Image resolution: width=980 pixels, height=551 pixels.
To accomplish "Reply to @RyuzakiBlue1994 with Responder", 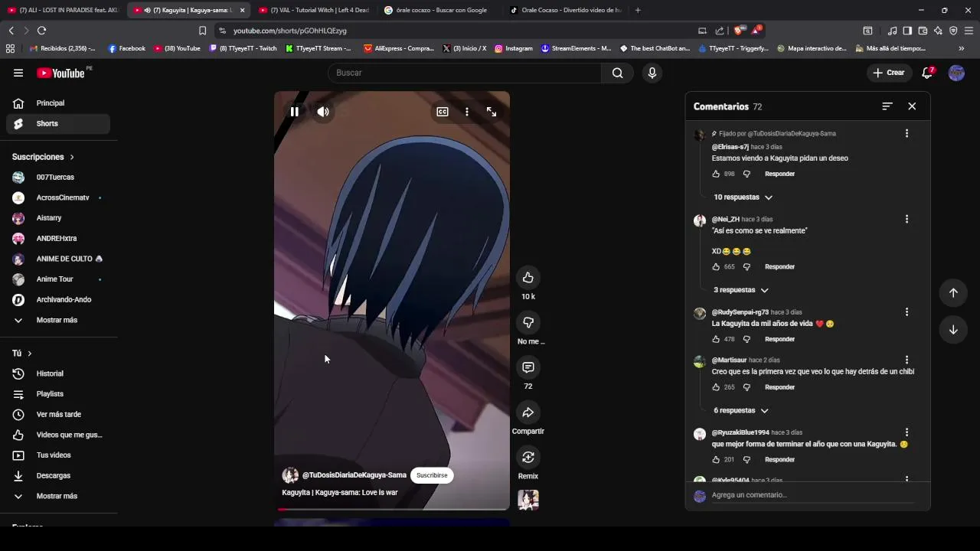I will point(779,460).
